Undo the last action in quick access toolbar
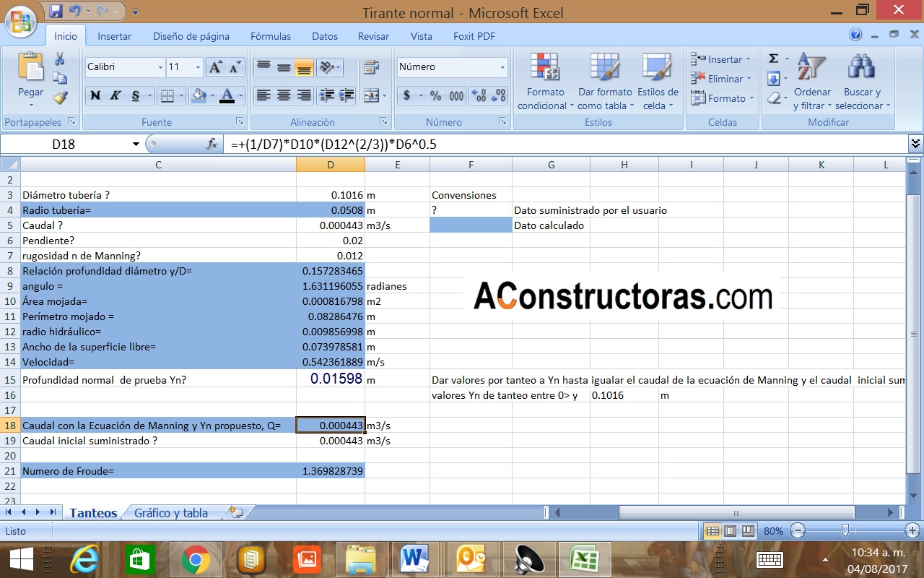 coord(74,12)
